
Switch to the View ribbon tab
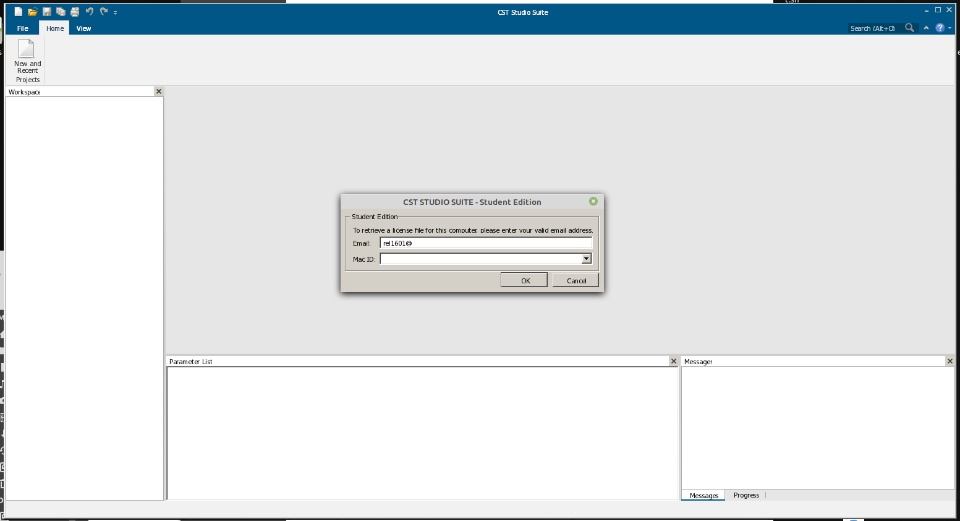coord(83,28)
